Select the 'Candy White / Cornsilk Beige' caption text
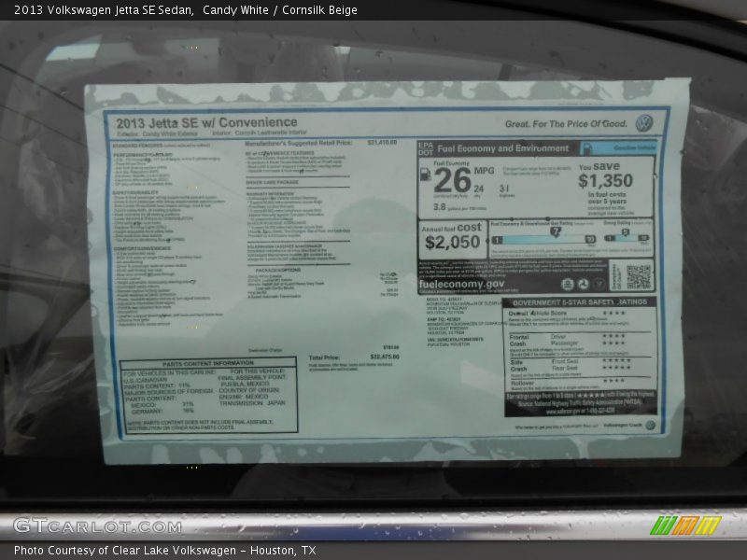747x560 pixels. (279, 10)
